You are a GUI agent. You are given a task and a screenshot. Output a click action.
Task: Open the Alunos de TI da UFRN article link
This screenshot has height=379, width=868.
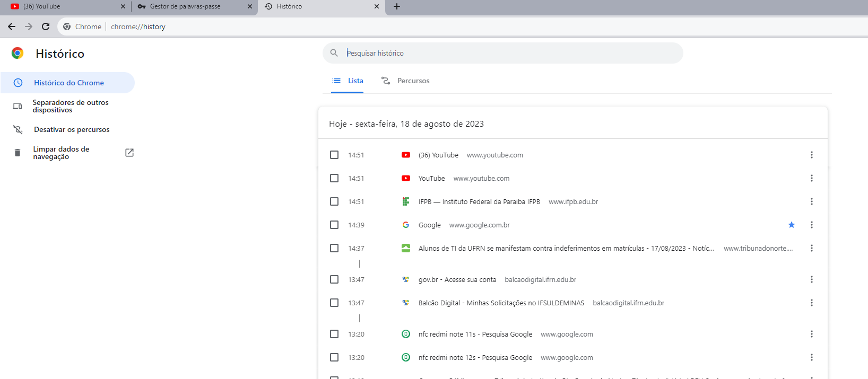[x=566, y=248]
